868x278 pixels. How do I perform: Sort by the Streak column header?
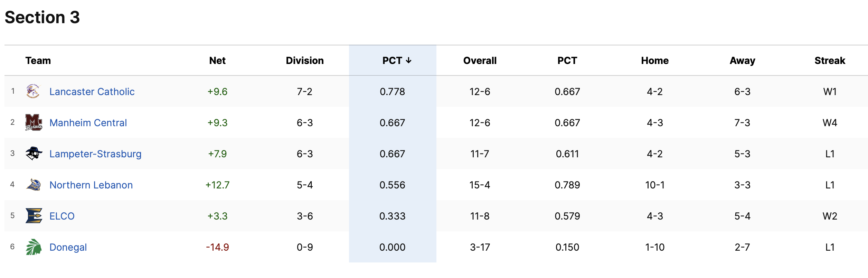coord(830,61)
